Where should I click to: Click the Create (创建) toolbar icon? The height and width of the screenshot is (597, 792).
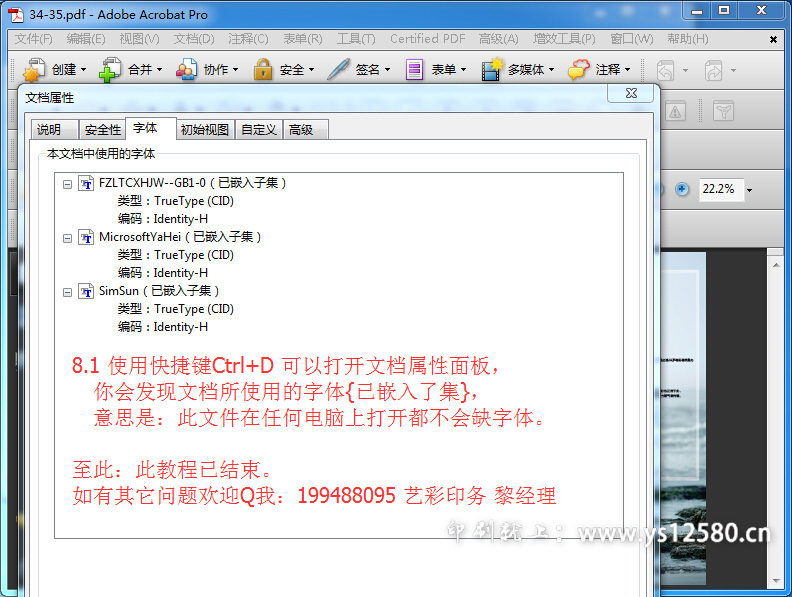[34, 70]
